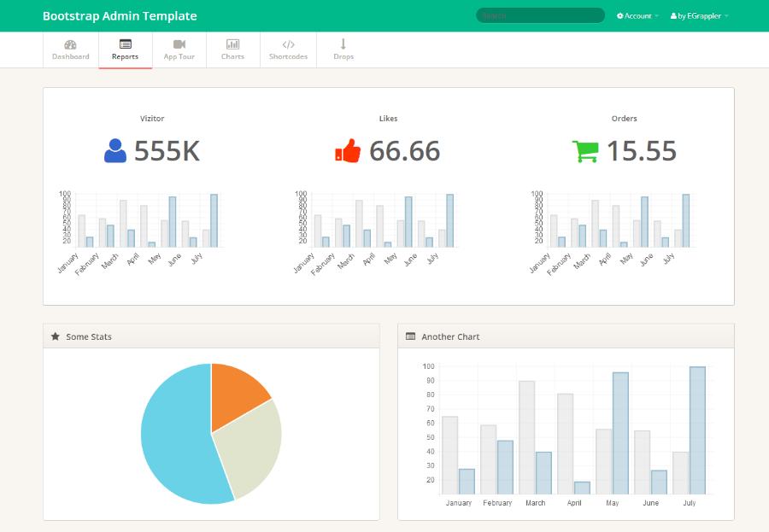Image resolution: width=769 pixels, height=532 pixels.
Task: Click the list icon beside Another Chart
Action: 410,336
